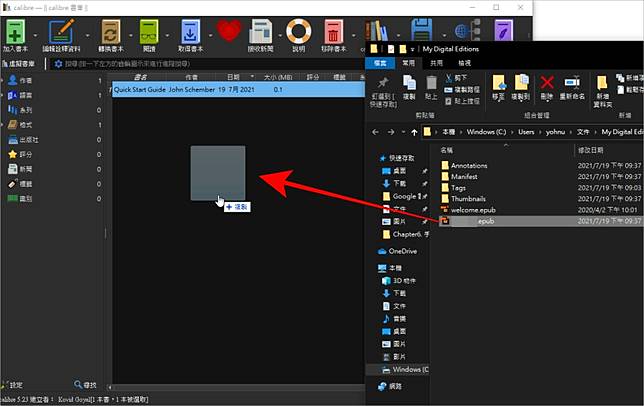644x406 pixels.
Task: Open the Manifest folder
Action: [x=459, y=177]
